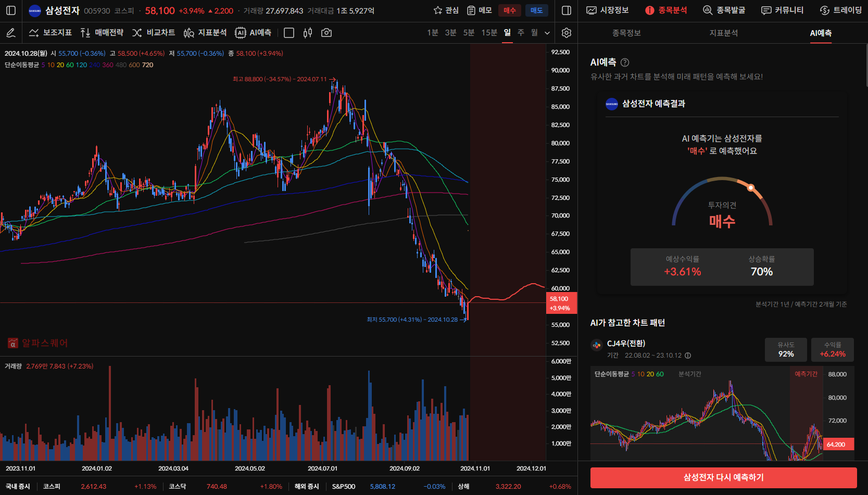Viewport: 868px width, 495px height.
Task: Click 상승확률 70% value
Action: (762, 272)
